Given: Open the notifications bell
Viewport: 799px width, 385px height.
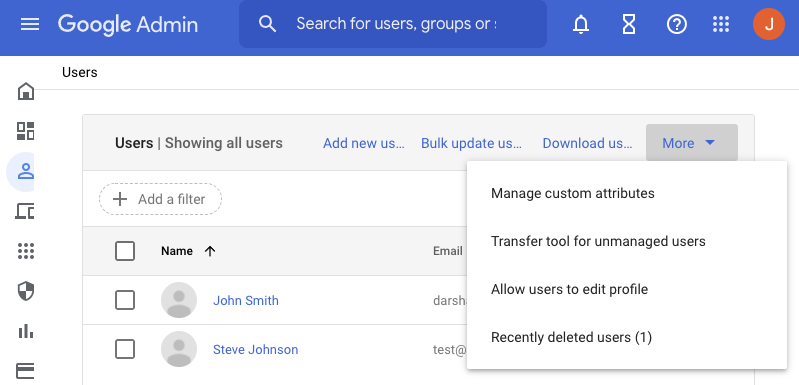Looking at the screenshot, I should 580,24.
